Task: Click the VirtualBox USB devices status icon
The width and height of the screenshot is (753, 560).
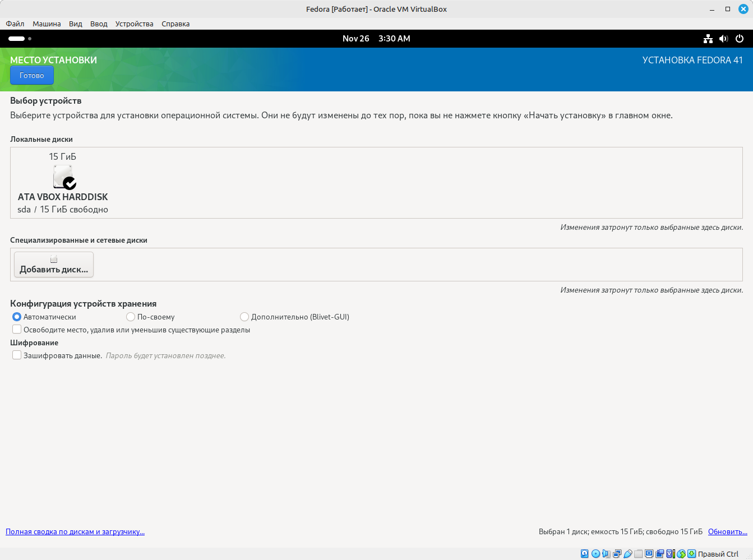Action: (628, 554)
